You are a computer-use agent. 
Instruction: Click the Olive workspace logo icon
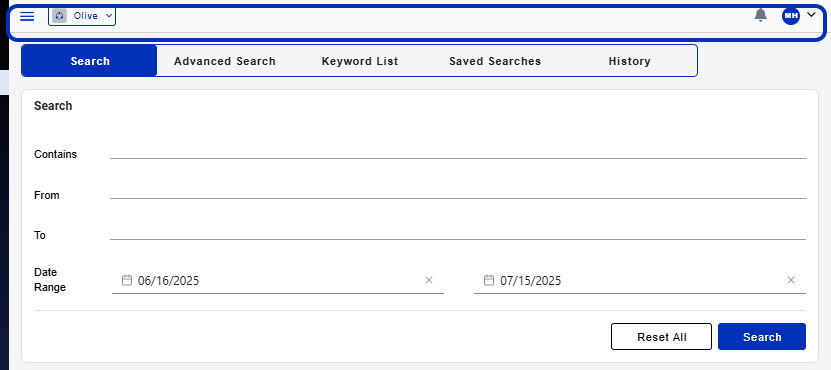pos(59,16)
